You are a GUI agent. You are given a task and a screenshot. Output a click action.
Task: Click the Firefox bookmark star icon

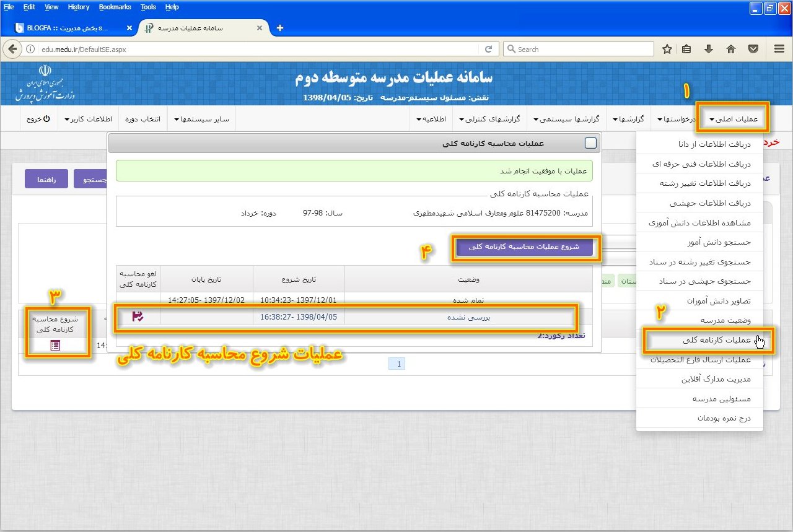click(x=667, y=49)
